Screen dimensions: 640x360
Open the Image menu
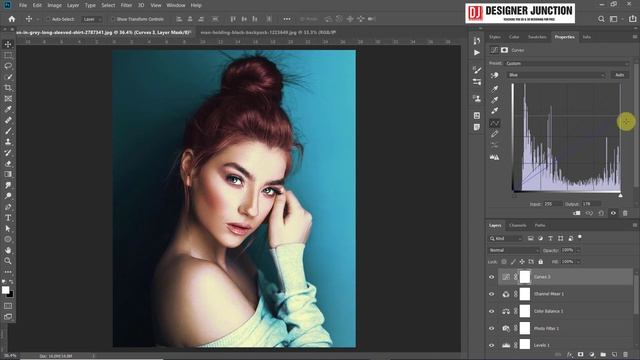pos(54,5)
